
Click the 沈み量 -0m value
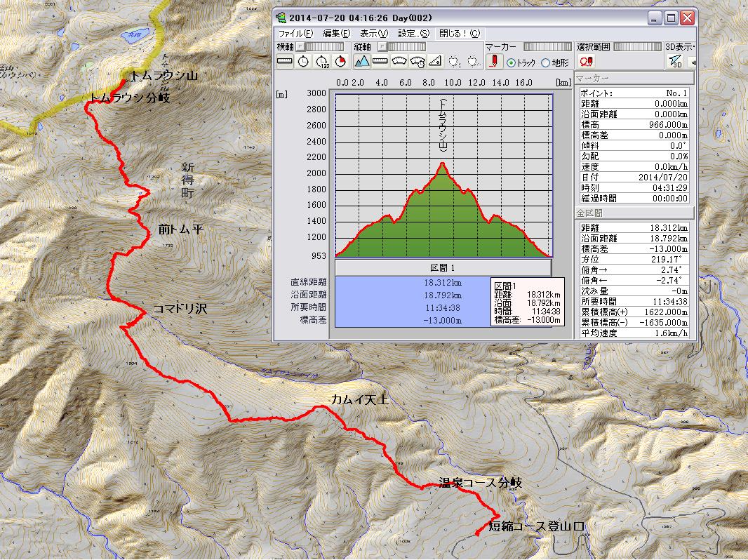pyautogui.click(x=679, y=291)
